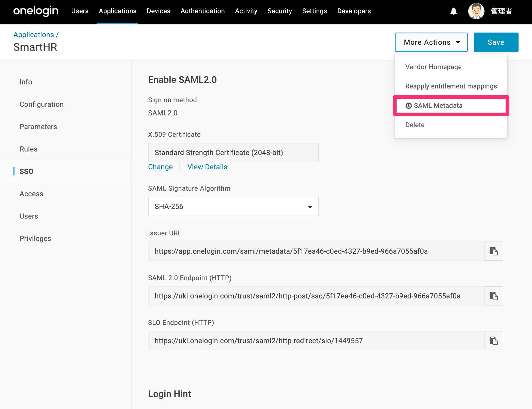Open the Users tab in the sidebar
Image resolution: width=532 pixels, height=409 pixels.
(29, 216)
